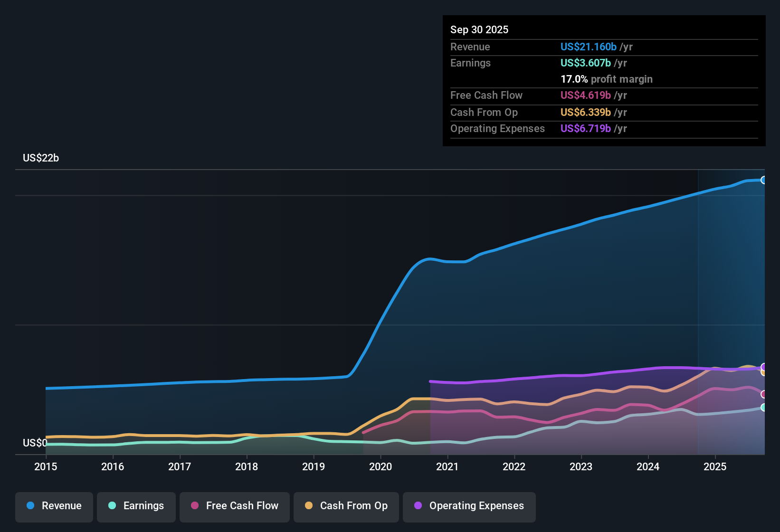
Task: Click the orange Cash From Op dot icon
Action: tap(309, 506)
